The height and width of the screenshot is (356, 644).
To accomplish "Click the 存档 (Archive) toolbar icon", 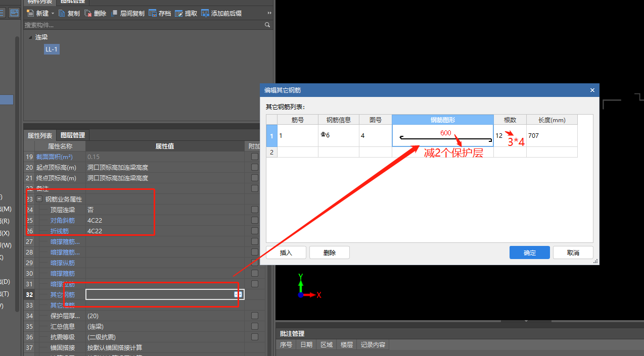I will pos(152,14).
